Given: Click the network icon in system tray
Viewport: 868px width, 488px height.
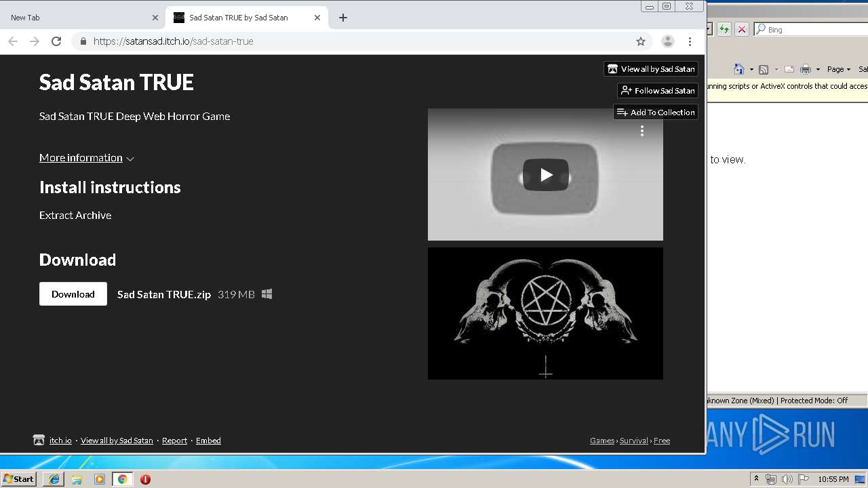Looking at the screenshot, I should coord(771,479).
